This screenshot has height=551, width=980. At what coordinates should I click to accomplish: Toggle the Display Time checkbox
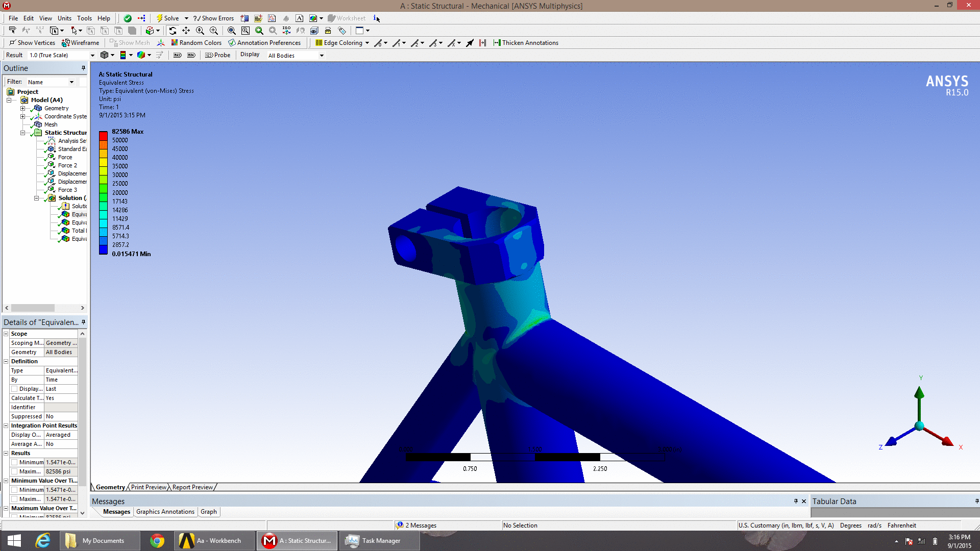click(15, 389)
